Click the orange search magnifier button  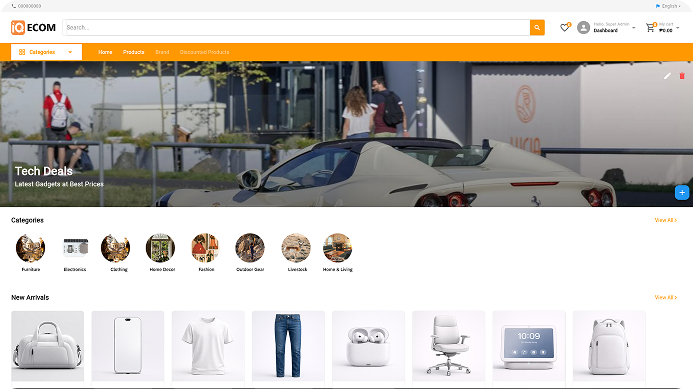[537, 27]
